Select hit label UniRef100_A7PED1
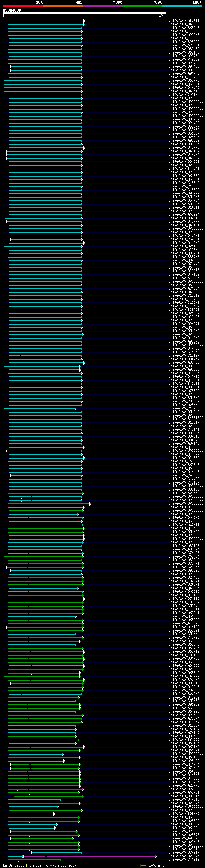Screen dimensions: 205x868 click(184, 45)
